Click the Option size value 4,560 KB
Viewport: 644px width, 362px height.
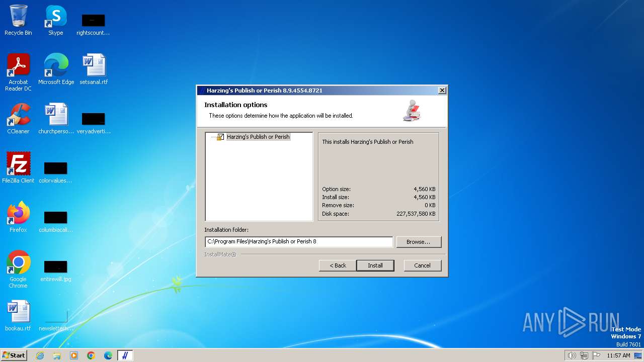(425, 189)
